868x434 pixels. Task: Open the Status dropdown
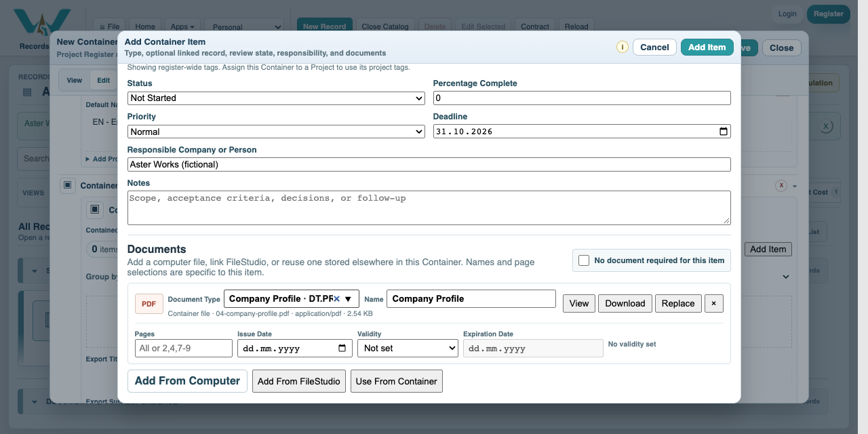pos(276,98)
